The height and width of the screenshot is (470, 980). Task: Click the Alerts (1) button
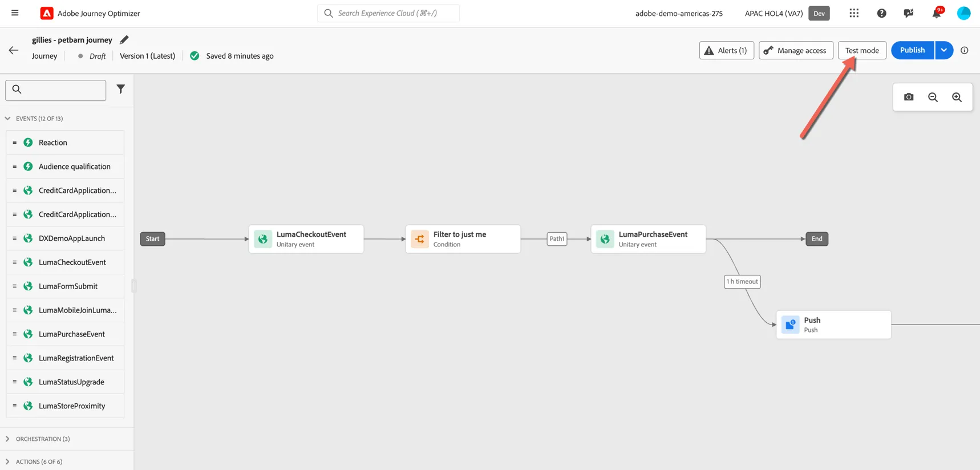726,50
